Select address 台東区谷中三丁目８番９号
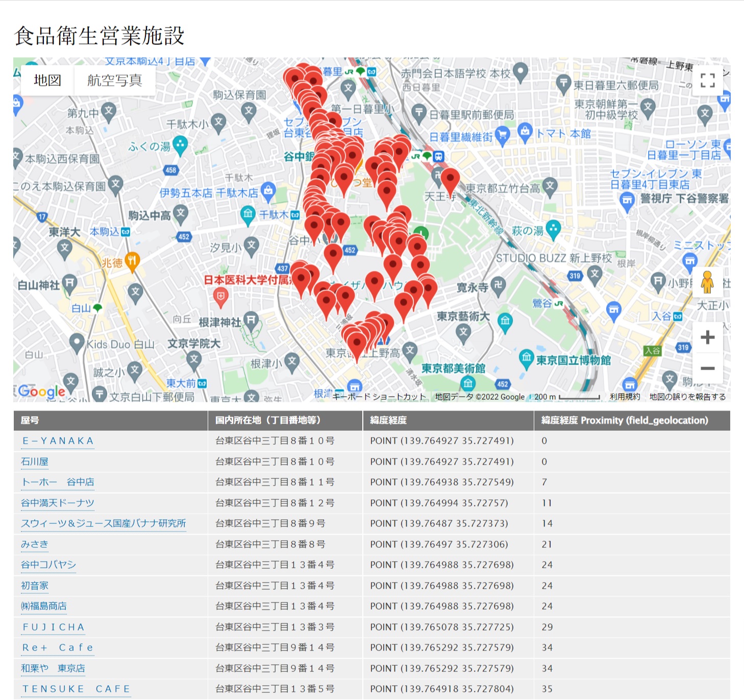Screen dimensions: 744x700 coord(270,523)
